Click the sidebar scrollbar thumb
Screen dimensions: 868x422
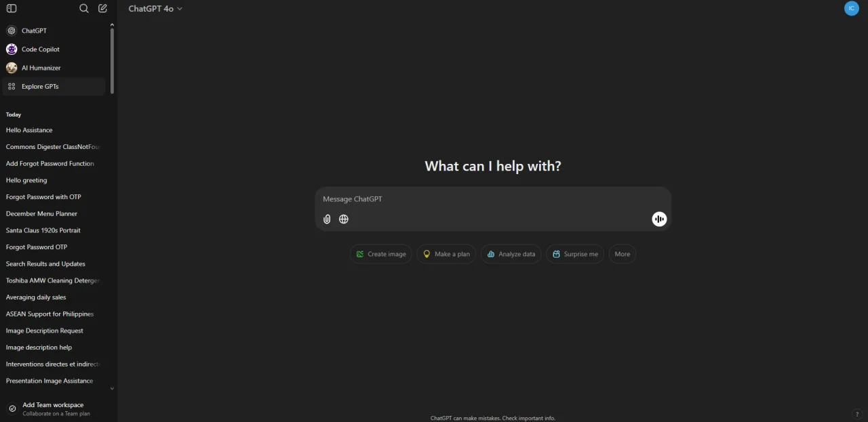tap(112, 61)
